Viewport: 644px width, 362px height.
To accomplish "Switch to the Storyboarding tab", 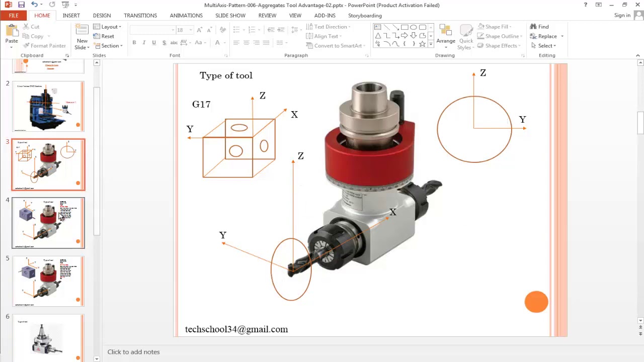I will tap(365, 16).
